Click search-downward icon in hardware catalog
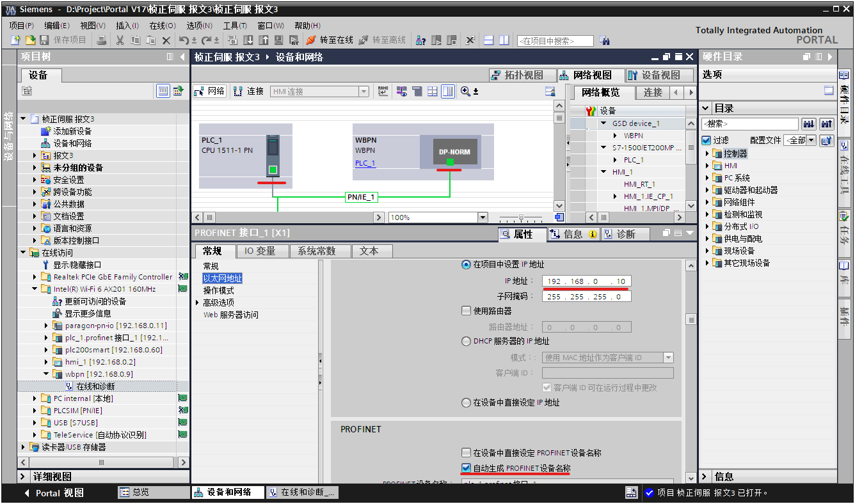Screen dimensions: 855x504 [809, 124]
